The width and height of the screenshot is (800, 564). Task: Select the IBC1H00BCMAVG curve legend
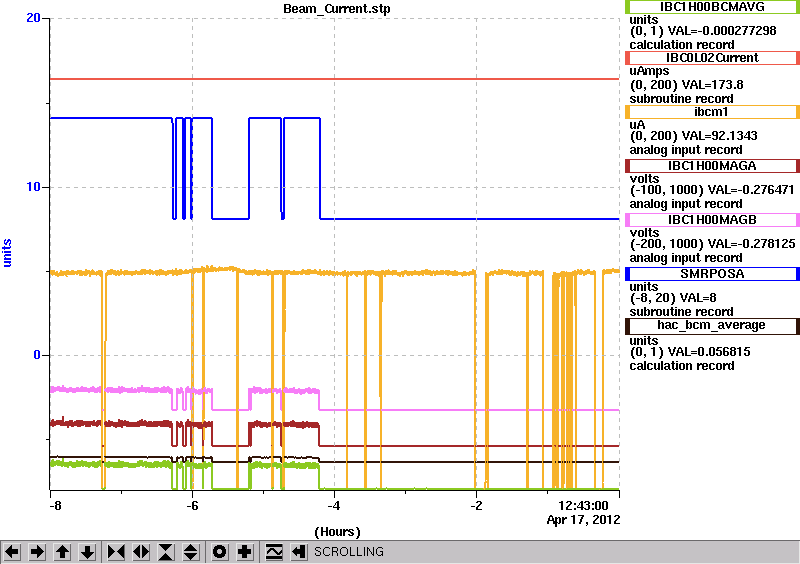tap(712, 7)
